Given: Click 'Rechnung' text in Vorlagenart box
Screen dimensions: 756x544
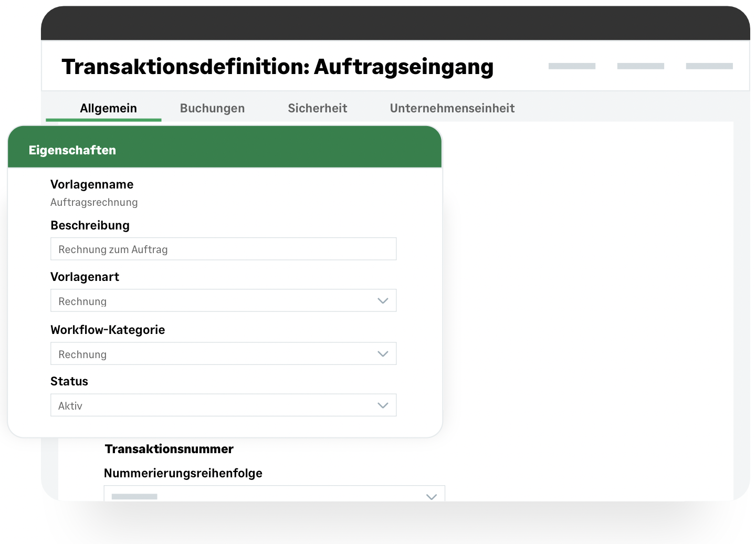Looking at the screenshot, I should [82, 301].
